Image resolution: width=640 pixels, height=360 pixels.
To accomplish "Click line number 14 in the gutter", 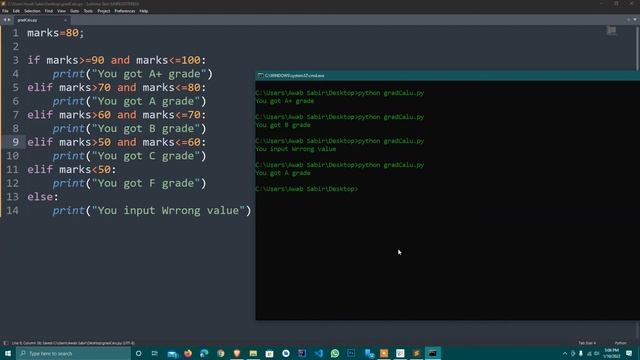I will point(12,211).
